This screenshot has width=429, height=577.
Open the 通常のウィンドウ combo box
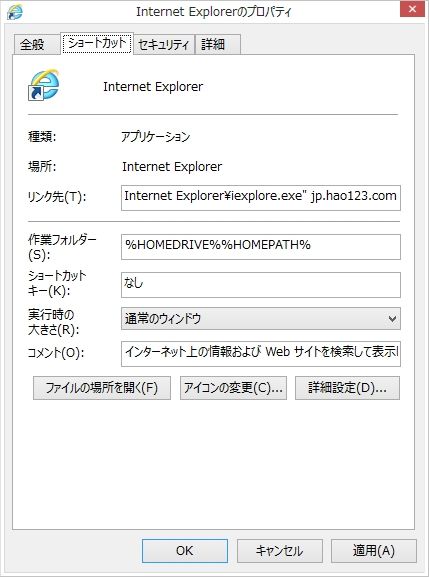point(260,319)
